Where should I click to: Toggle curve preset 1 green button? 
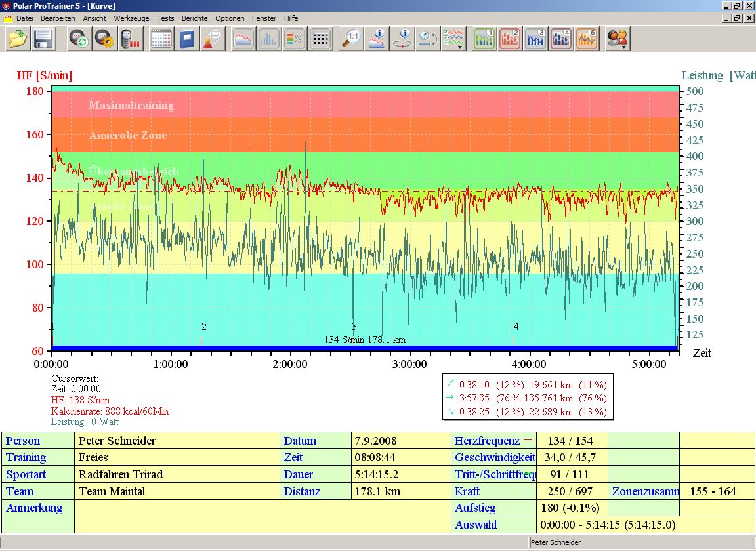(485, 39)
